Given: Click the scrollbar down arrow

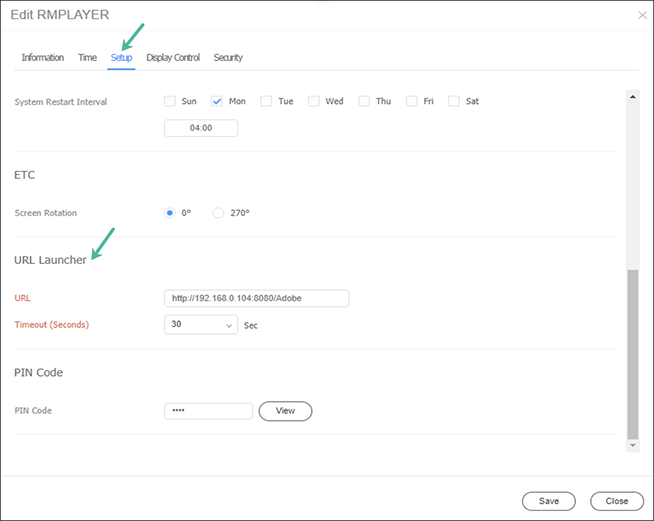Looking at the screenshot, I should pyautogui.click(x=633, y=445).
